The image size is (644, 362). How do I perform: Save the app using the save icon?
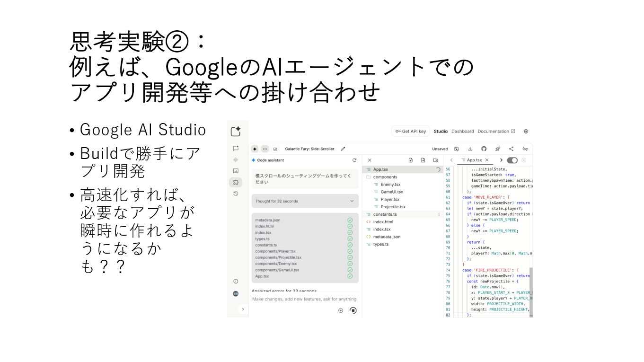(x=457, y=149)
